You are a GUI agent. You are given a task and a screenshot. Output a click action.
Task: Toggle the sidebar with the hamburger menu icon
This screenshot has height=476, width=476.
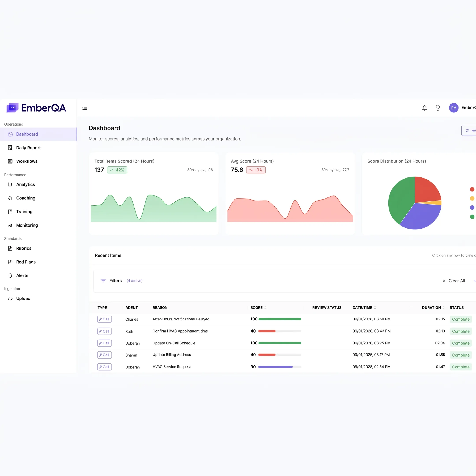[x=84, y=108]
